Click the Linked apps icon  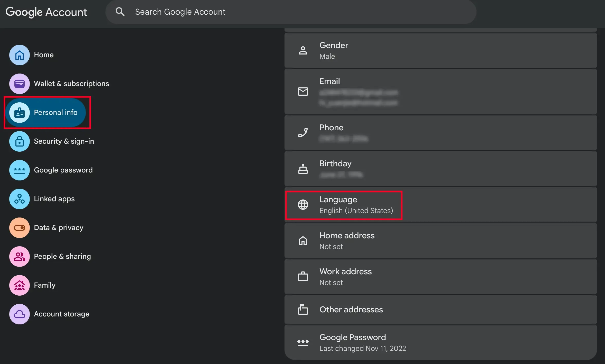pyautogui.click(x=20, y=199)
